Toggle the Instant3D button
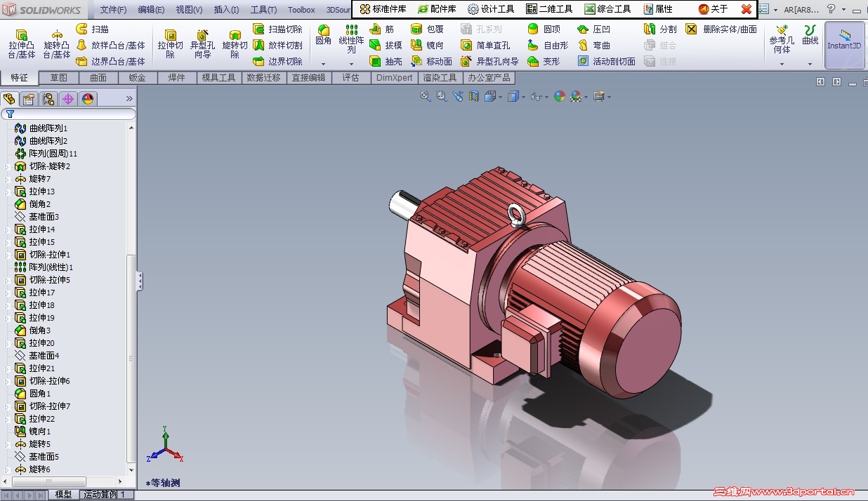 844,45
